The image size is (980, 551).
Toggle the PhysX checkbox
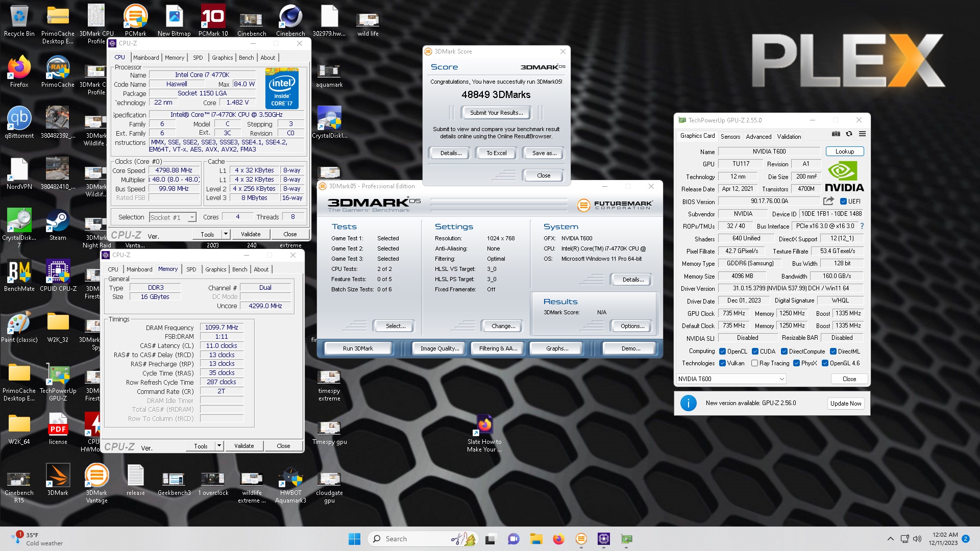pyautogui.click(x=796, y=363)
